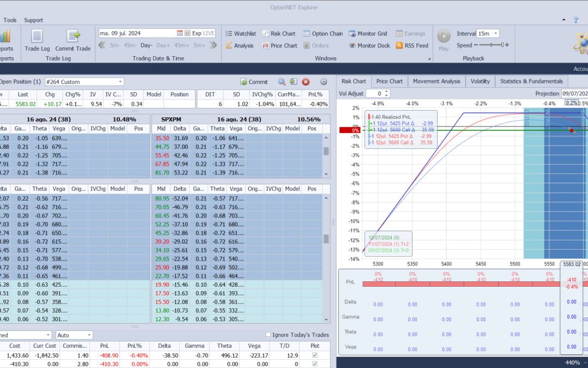Image resolution: width=588 pixels, height=368 pixels.
Task: Click the Vol Adjust value field
Action: [x=375, y=94]
